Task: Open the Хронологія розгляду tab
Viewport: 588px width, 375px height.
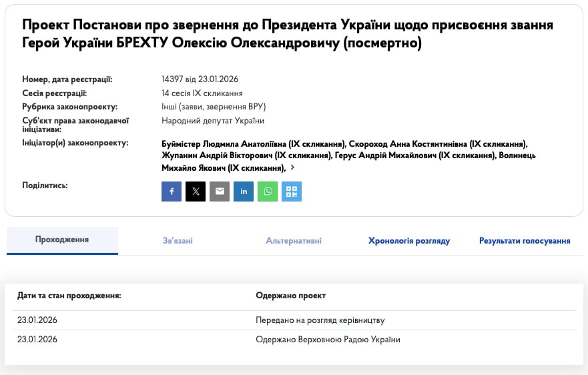Action: coord(409,241)
